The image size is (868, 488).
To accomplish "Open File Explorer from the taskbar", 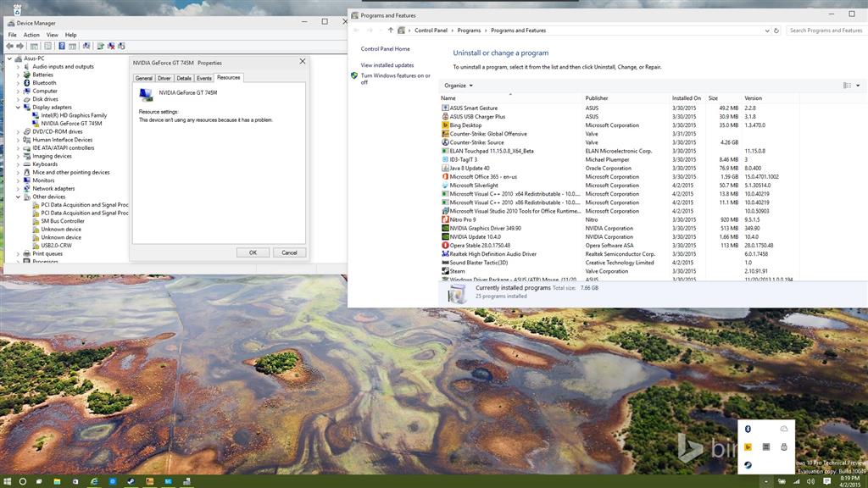I will click(x=57, y=481).
